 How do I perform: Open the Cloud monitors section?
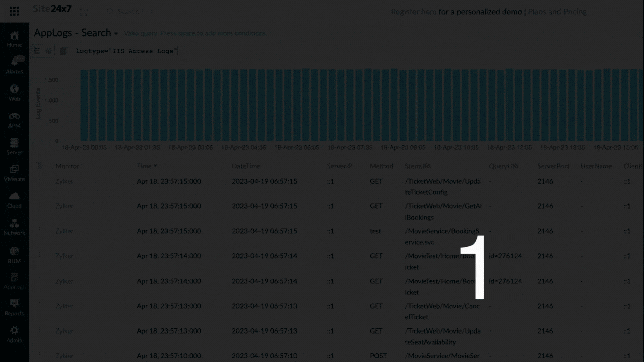coord(14,200)
